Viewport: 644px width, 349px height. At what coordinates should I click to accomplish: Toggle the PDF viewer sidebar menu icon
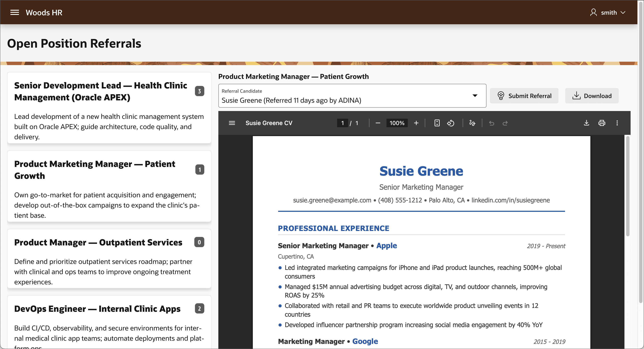pyautogui.click(x=232, y=123)
